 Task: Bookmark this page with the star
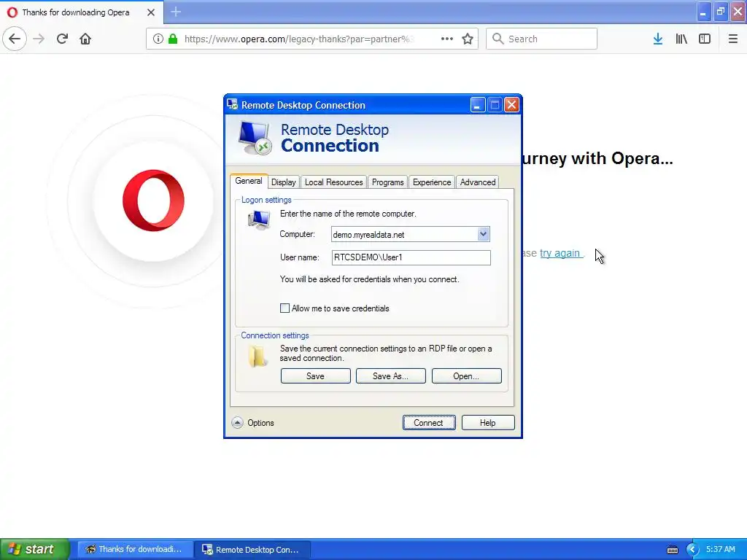click(468, 39)
